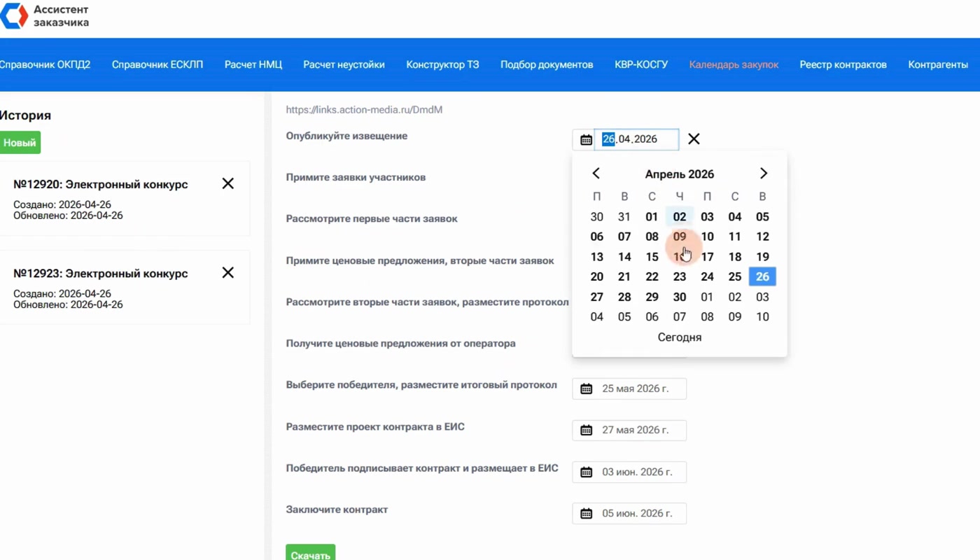Click the green Новый button
The width and height of the screenshot is (980, 560).
pos(20,143)
